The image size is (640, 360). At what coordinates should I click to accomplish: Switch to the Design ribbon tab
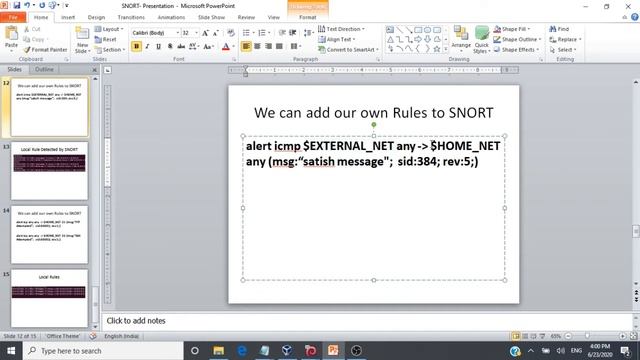coord(96,17)
